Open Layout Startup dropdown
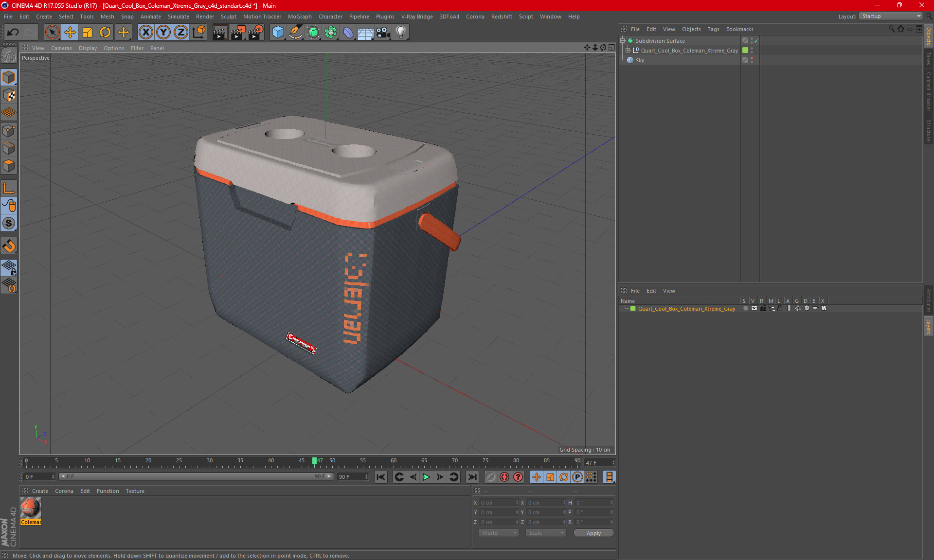Image resolution: width=934 pixels, height=560 pixels. coord(891,16)
